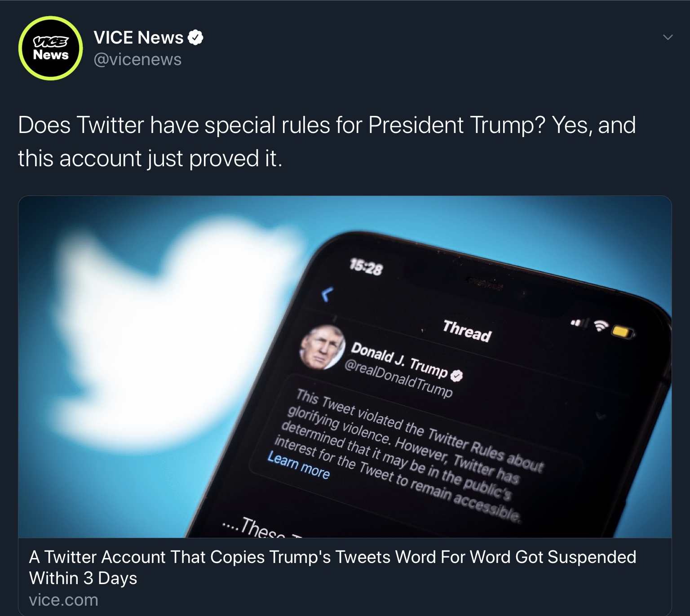
Task: Click the blue verified badge beside VICE News
Action: [195, 38]
